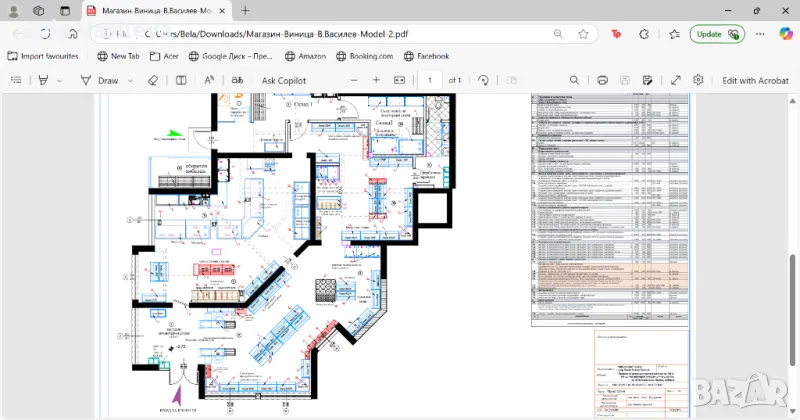Activate the Draw tool

100,80
